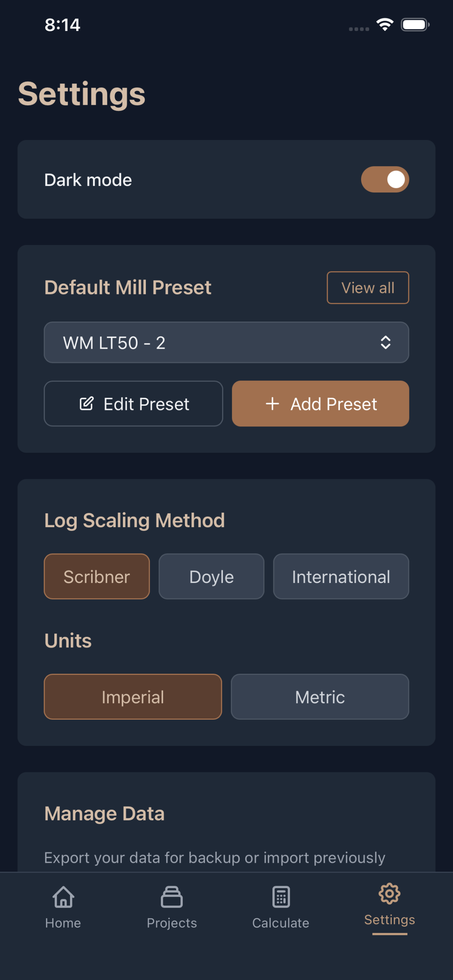This screenshot has height=980, width=453.
Task: Choose Metric units
Action: coord(320,696)
